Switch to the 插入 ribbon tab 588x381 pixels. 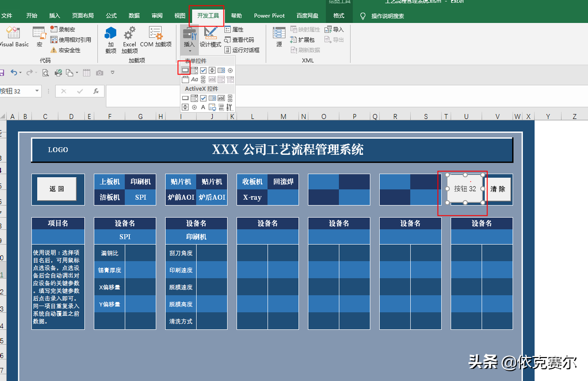tap(55, 16)
